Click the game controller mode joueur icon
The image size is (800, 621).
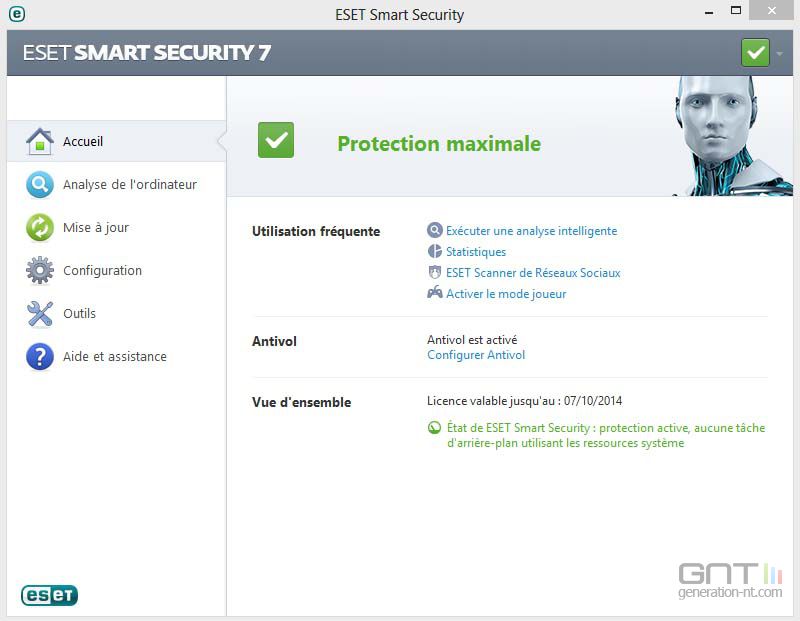435,293
